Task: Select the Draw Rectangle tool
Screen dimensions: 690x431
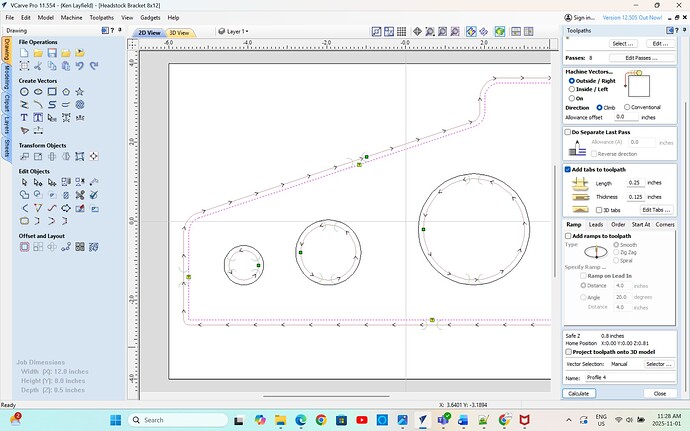Action: point(52,92)
